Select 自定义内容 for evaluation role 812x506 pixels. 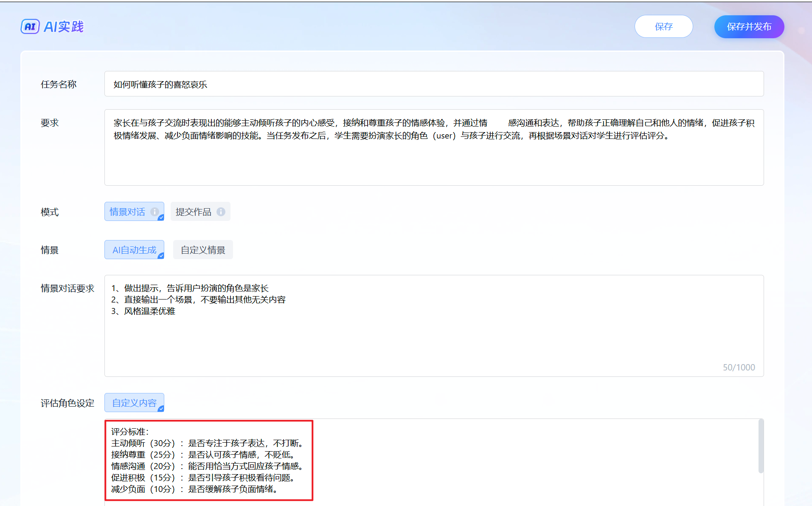click(134, 403)
